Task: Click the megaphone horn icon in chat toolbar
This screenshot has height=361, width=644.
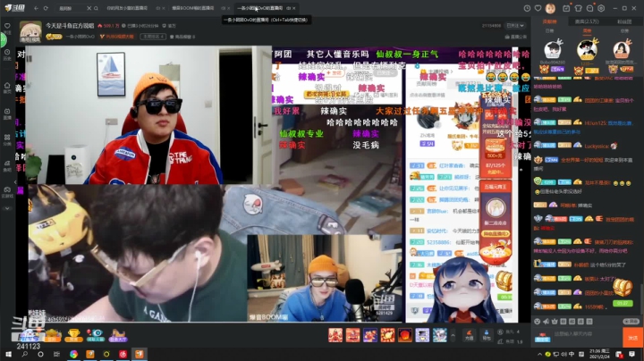Action: [546, 321]
